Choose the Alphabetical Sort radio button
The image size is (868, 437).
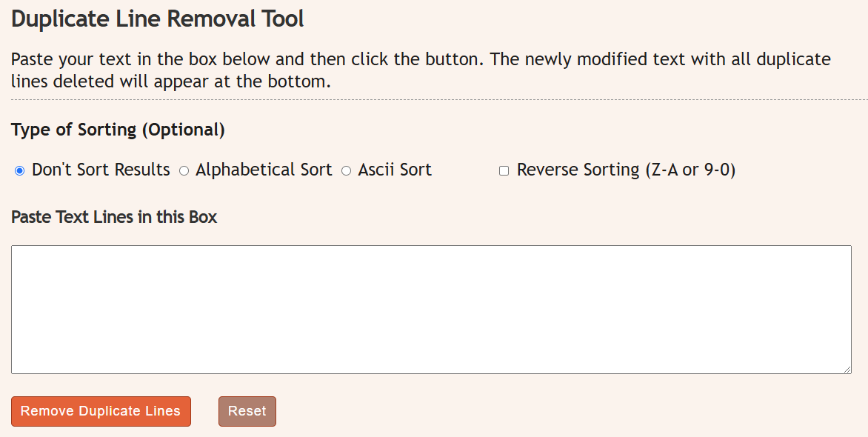pos(184,171)
